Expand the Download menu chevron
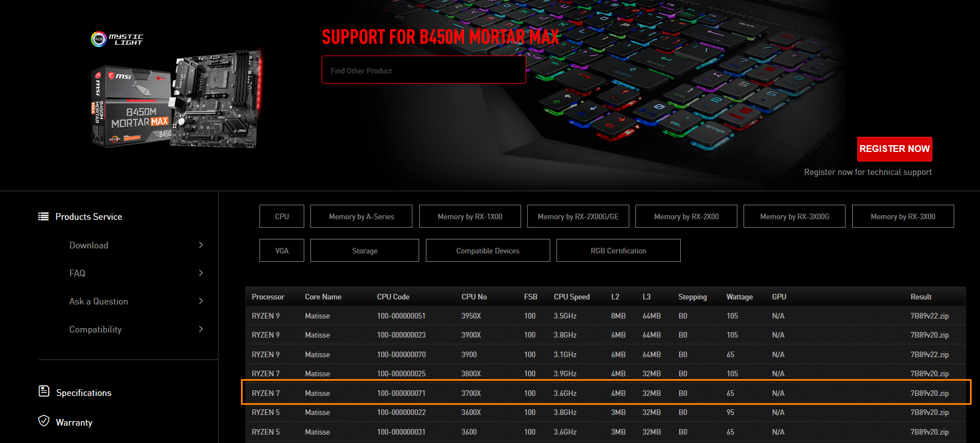Image resolution: width=980 pixels, height=443 pixels. point(201,245)
